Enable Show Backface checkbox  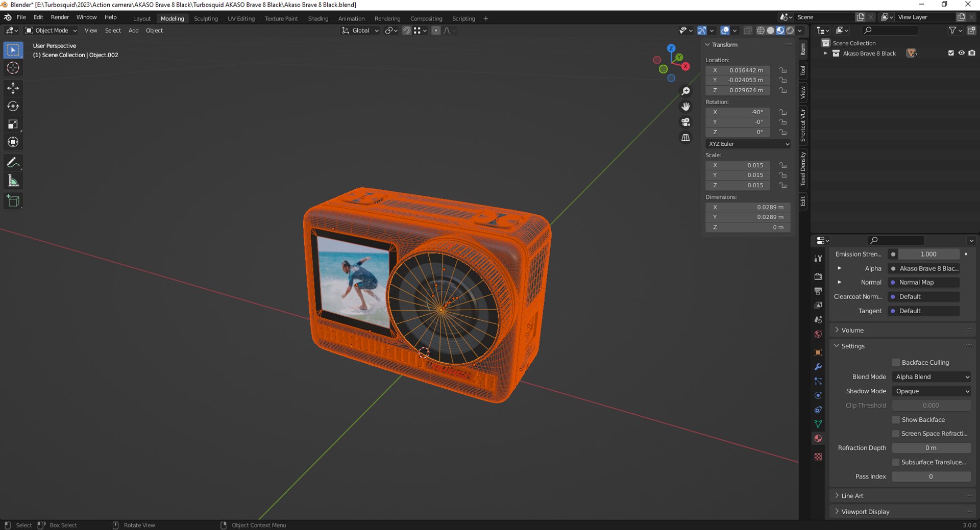click(x=896, y=419)
